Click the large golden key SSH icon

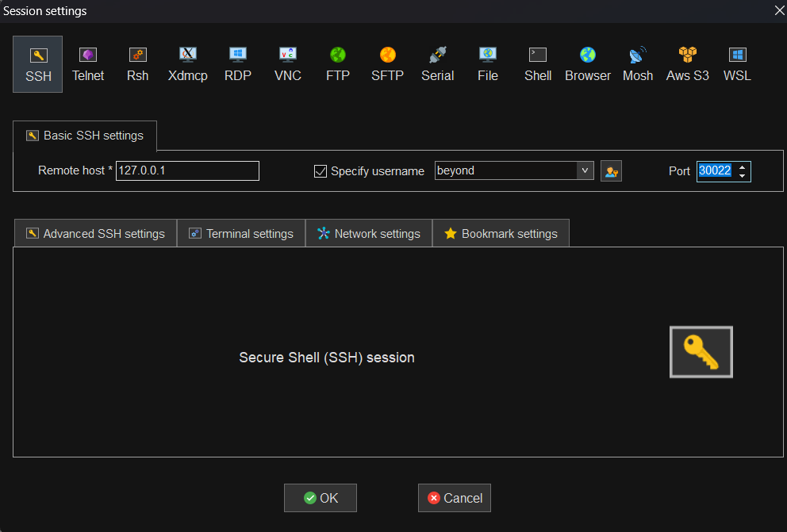[701, 352]
